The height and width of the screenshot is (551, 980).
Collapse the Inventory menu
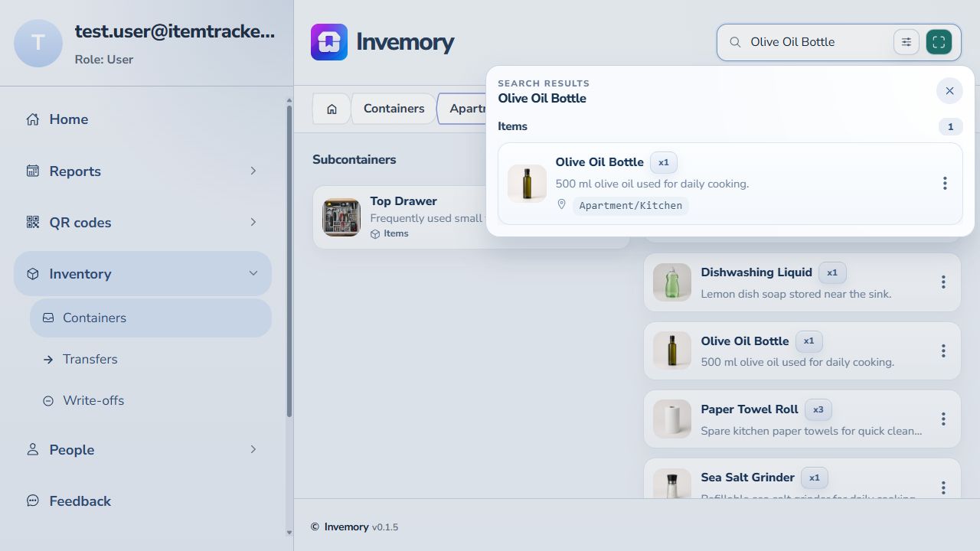click(142, 273)
